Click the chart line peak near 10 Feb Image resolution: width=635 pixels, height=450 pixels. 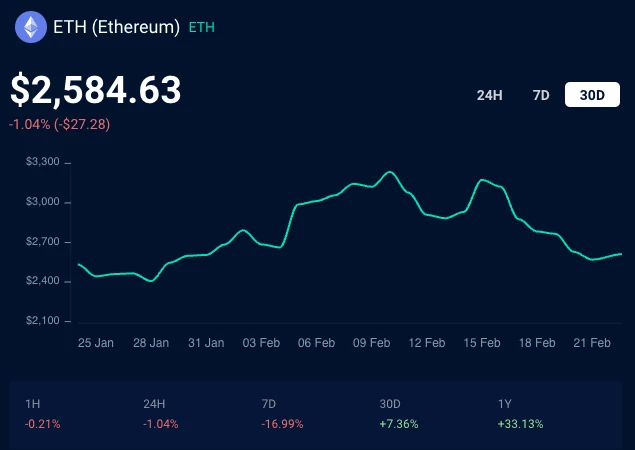(390, 172)
